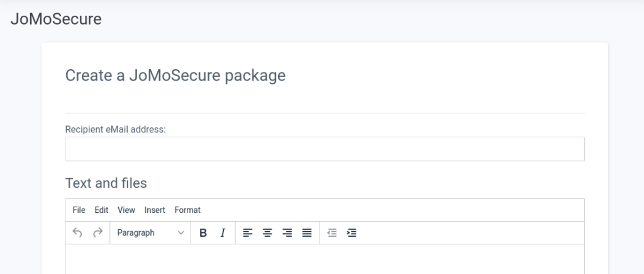The width and height of the screenshot is (644, 274).
Task: Open the Insert menu
Action: click(155, 210)
